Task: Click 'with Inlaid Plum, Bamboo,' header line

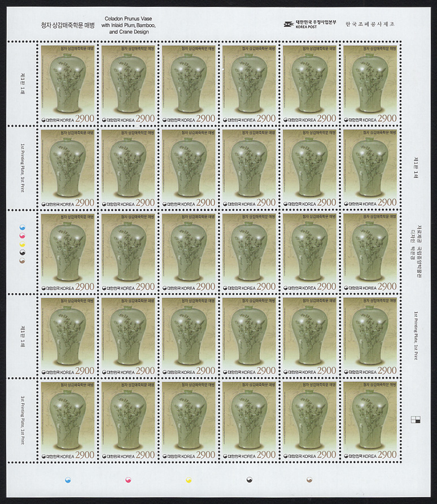Action: coord(128,25)
